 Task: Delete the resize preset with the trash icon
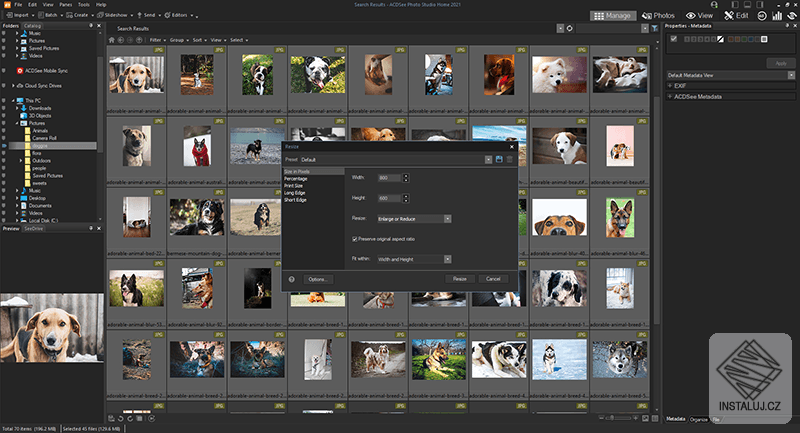click(508, 159)
